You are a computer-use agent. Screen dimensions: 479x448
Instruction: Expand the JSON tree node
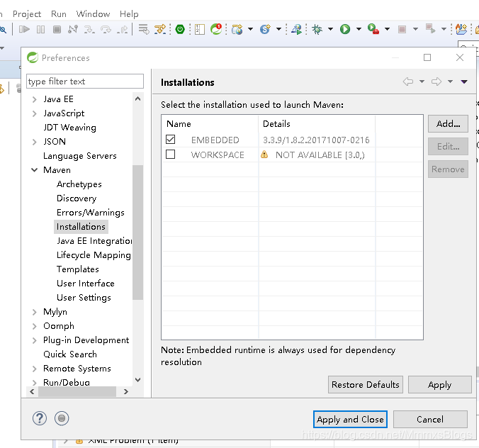pyautogui.click(x=35, y=142)
